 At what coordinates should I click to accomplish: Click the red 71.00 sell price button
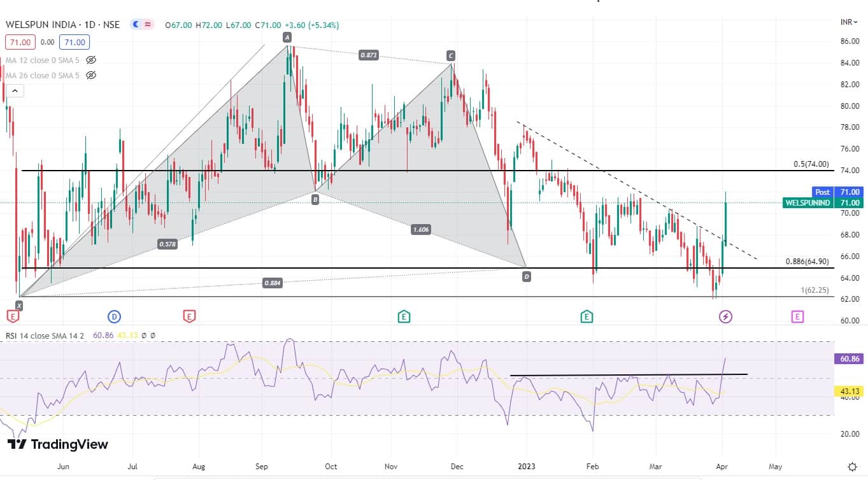(x=20, y=42)
